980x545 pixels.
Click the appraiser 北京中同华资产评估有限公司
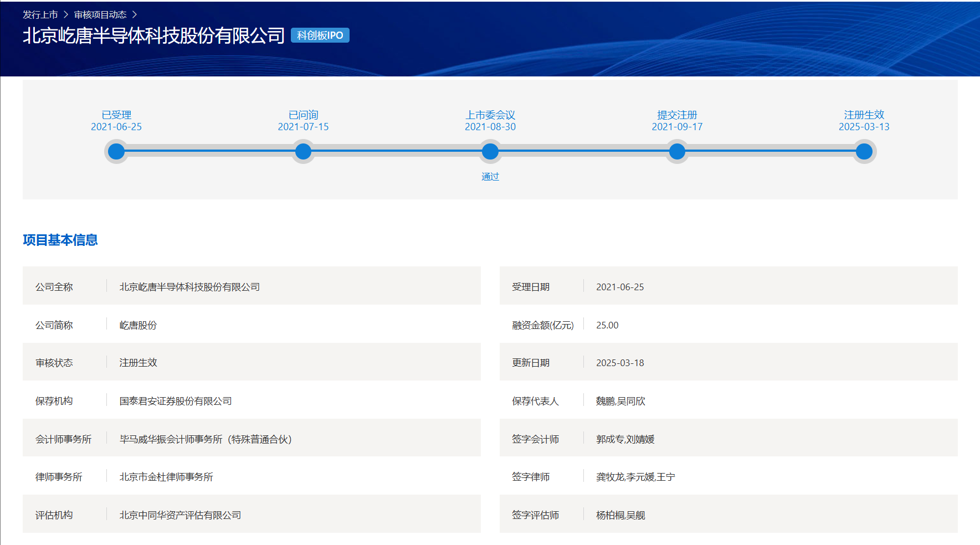tap(180, 515)
